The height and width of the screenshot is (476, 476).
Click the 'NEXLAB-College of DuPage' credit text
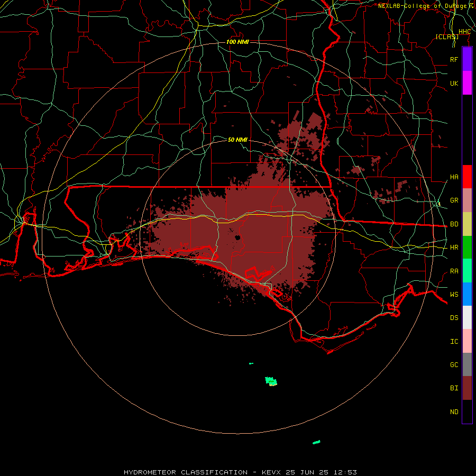[422, 6]
